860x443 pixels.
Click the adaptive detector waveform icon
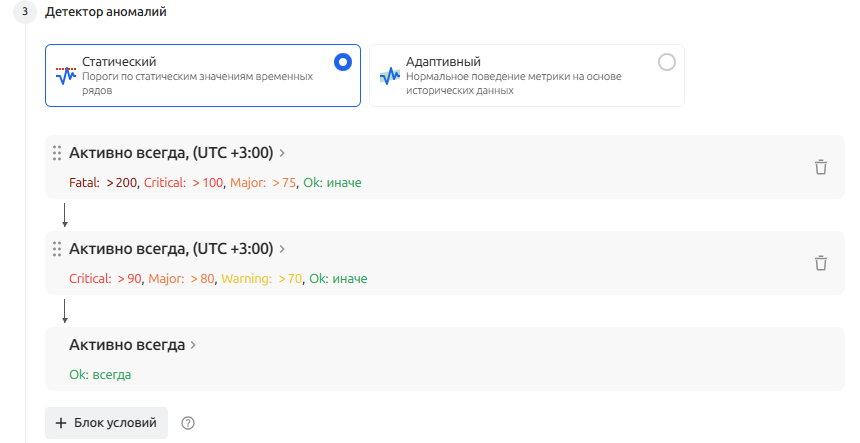point(390,76)
